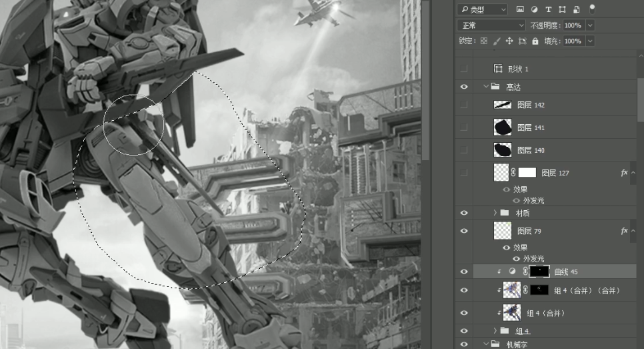This screenshot has width=644, height=349.
Task: Toggle the layer filtering on/off switch
Action: (592, 9)
